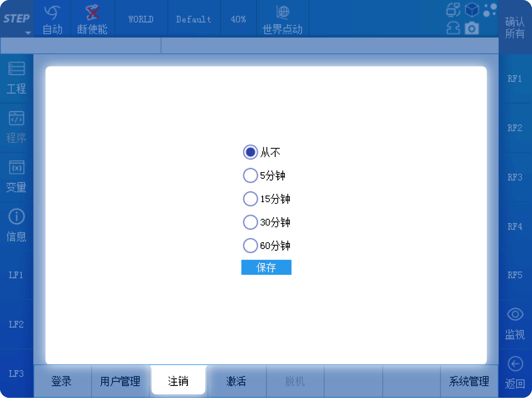The width and height of the screenshot is (532, 398).
Task: Open the 变量 variables panel
Action: click(x=17, y=177)
